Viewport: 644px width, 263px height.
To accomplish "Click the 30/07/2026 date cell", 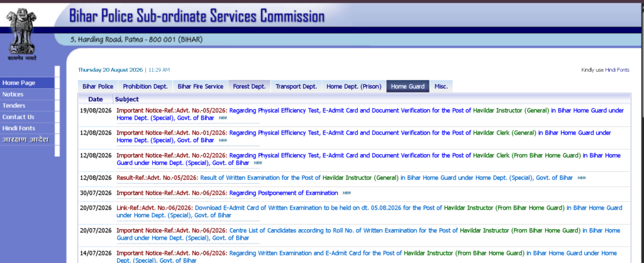I will click(96, 193).
